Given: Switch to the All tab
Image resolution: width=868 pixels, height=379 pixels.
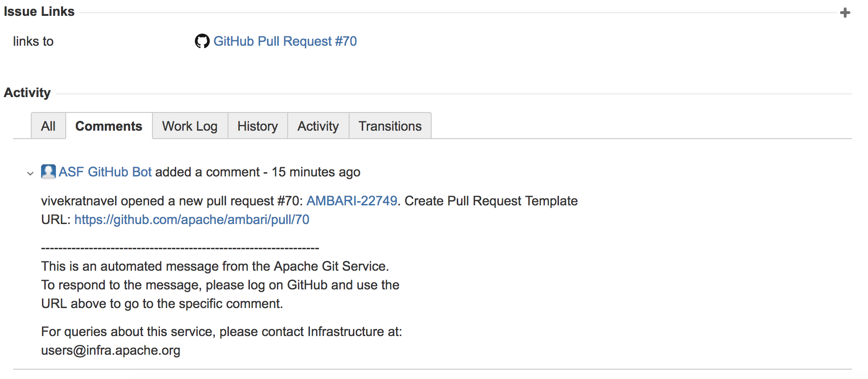Looking at the screenshot, I should point(48,126).
